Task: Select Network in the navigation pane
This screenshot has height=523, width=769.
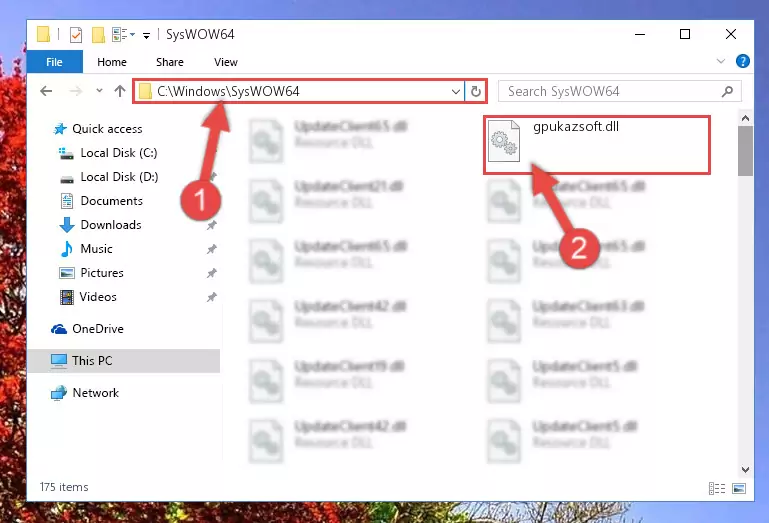Action: pos(95,392)
